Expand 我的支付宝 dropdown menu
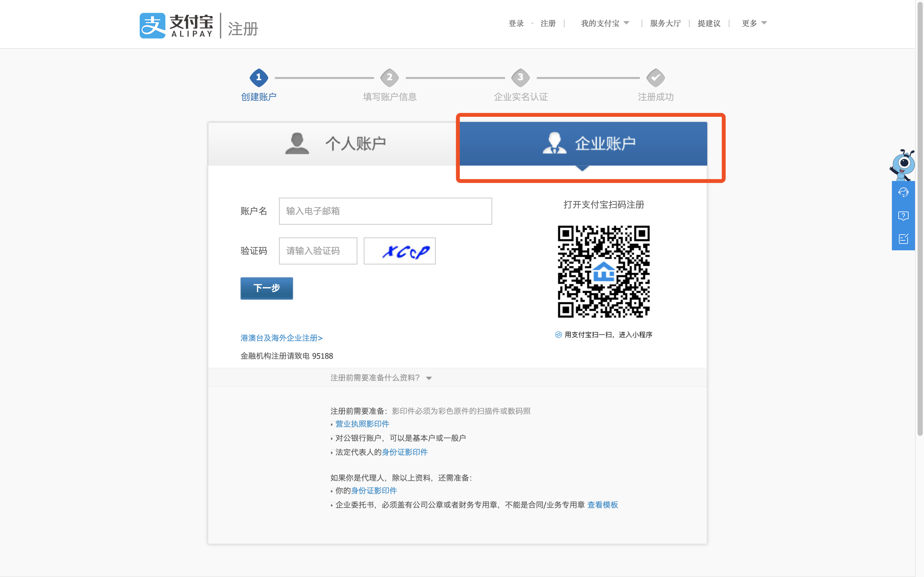 point(605,23)
